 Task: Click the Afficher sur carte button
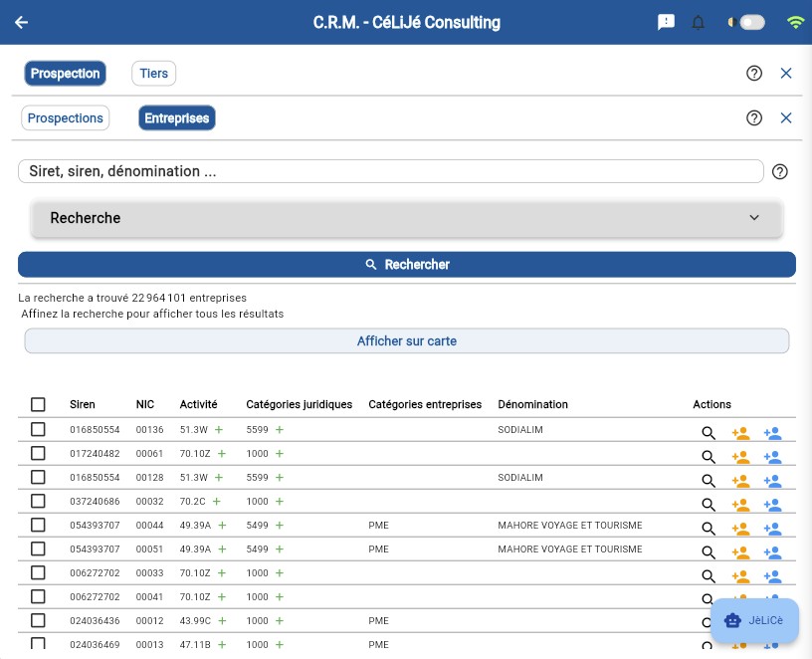click(x=406, y=340)
